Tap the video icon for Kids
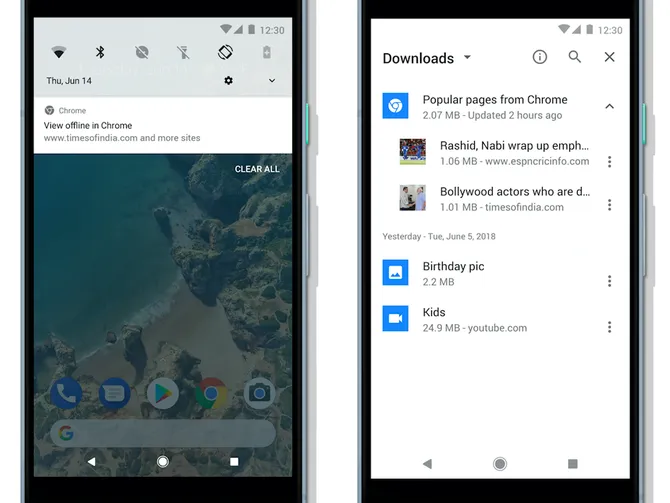 click(x=395, y=318)
